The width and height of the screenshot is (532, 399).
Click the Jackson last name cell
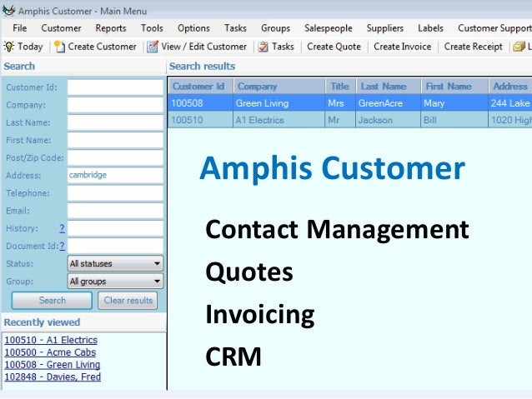click(x=388, y=120)
